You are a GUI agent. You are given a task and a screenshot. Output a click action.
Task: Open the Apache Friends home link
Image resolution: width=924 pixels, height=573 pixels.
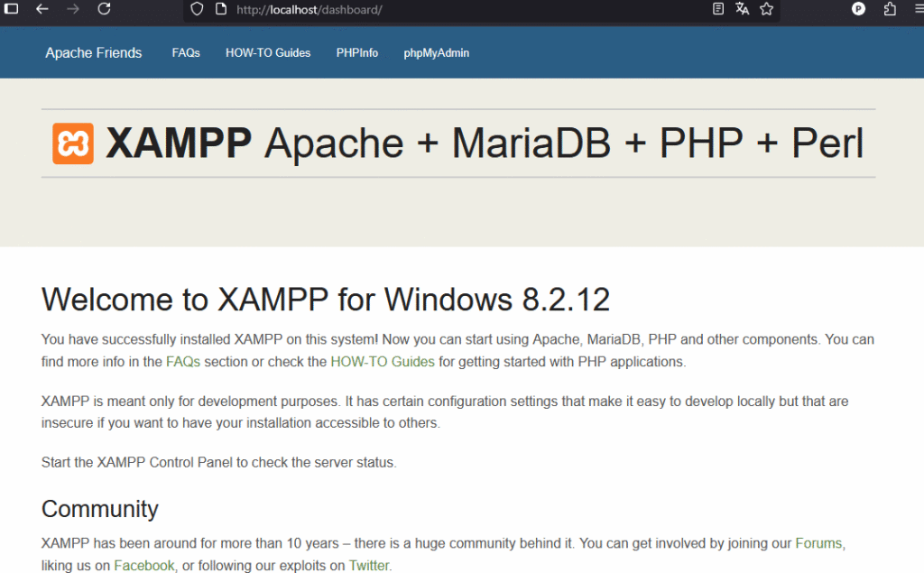click(x=94, y=53)
